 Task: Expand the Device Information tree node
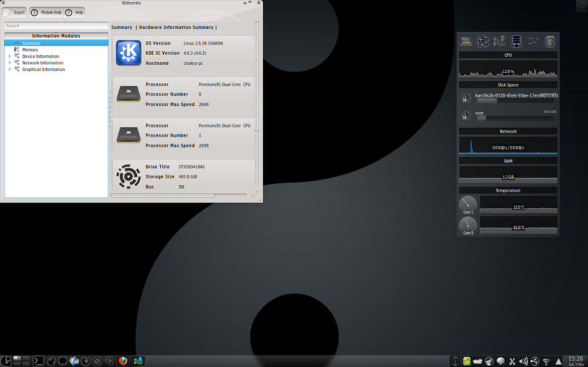tap(9, 56)
